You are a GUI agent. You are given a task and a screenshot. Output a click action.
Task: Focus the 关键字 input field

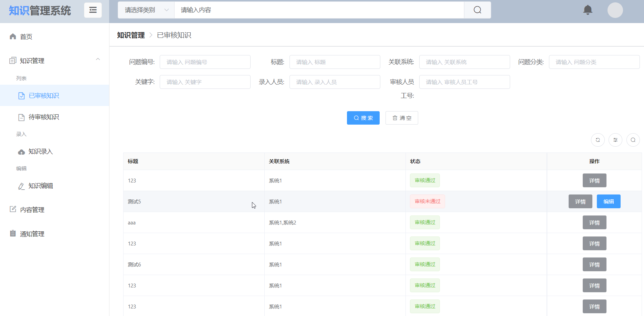coord(205,82)
